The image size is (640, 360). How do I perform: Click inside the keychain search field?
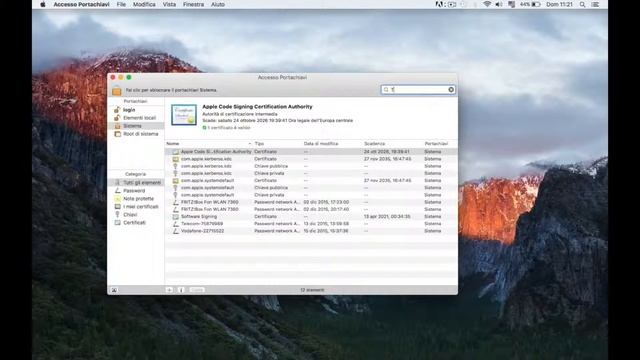point(418,89)
